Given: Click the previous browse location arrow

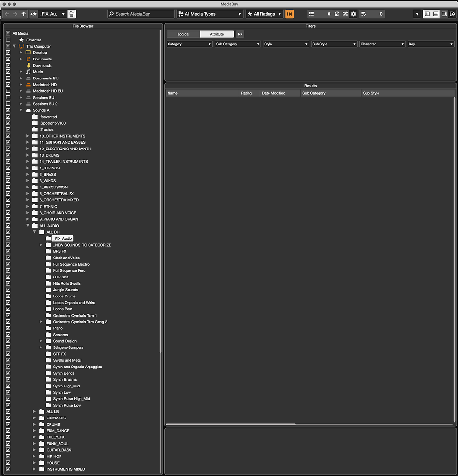Looking at the screenshot, I should point(6,14).
